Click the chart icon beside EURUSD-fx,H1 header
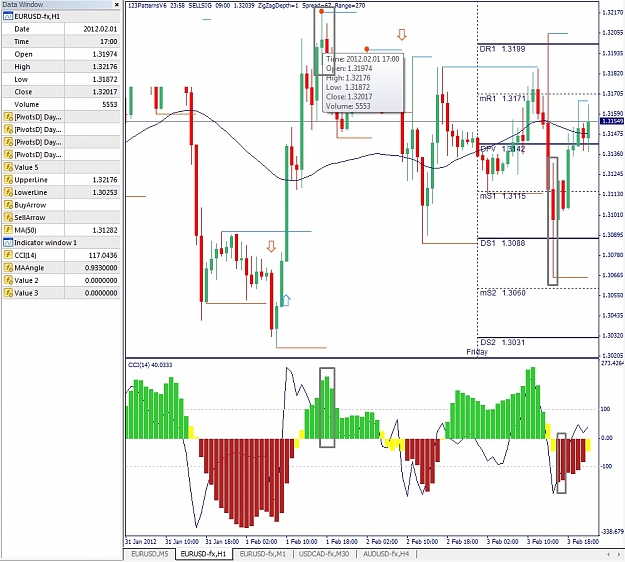Screen dimensions: 625x562 pyautogui.click(x=8, y=17)
